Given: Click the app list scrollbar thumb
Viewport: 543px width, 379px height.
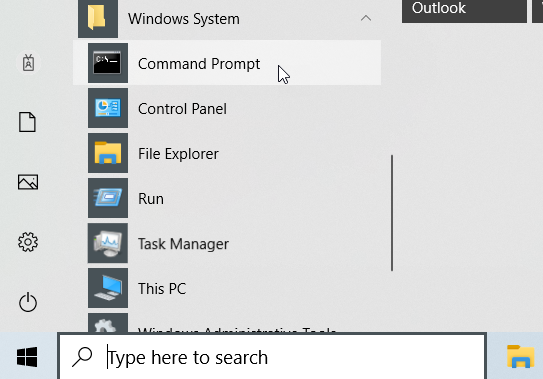Looking at the screenshot, I should coord(392,213).
